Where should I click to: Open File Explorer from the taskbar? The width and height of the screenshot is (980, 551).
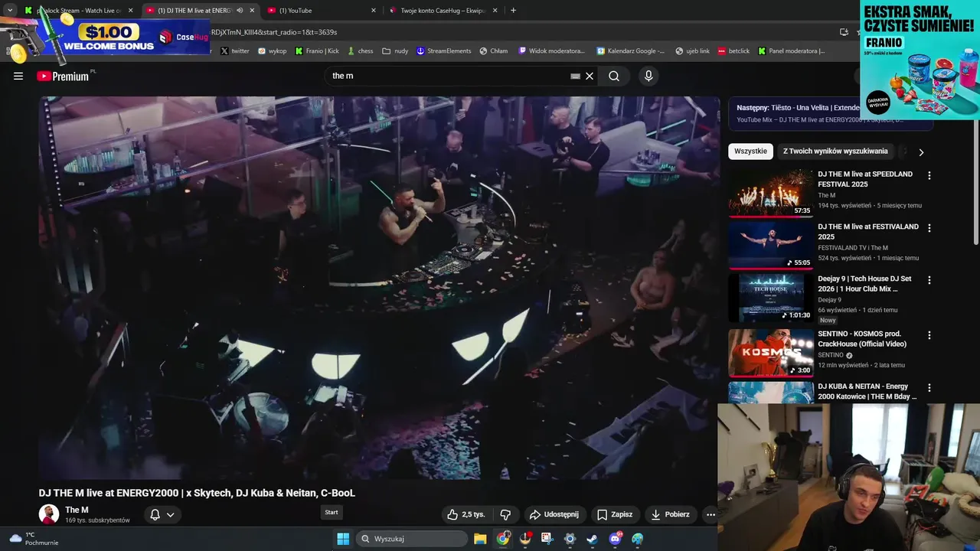480,539
